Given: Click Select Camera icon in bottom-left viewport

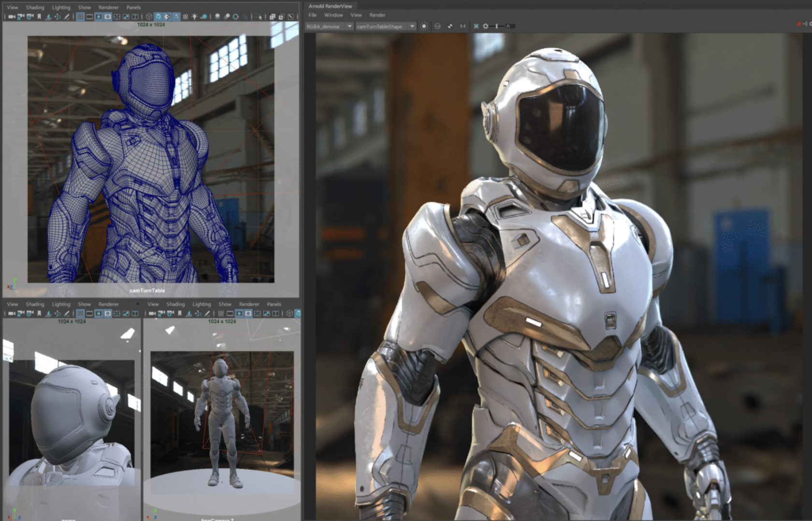Looking at the screenshot, I should pos(12,313).
